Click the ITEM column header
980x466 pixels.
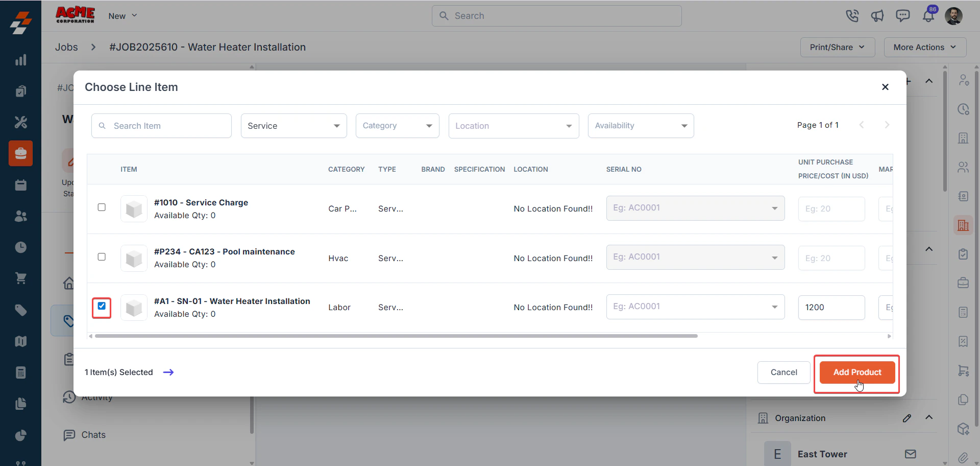(x=129, y=169)
